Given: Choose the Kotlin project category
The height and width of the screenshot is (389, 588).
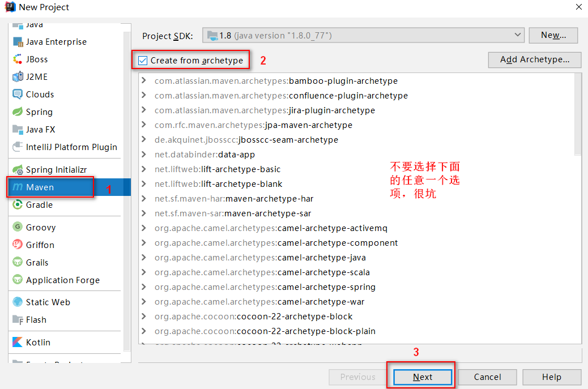Looking at the screenshot, I should tap(37, 342).
